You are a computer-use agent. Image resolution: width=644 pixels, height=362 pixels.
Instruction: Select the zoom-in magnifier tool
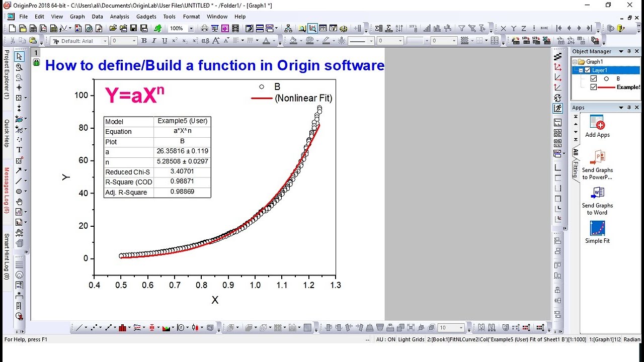(19, 67)
